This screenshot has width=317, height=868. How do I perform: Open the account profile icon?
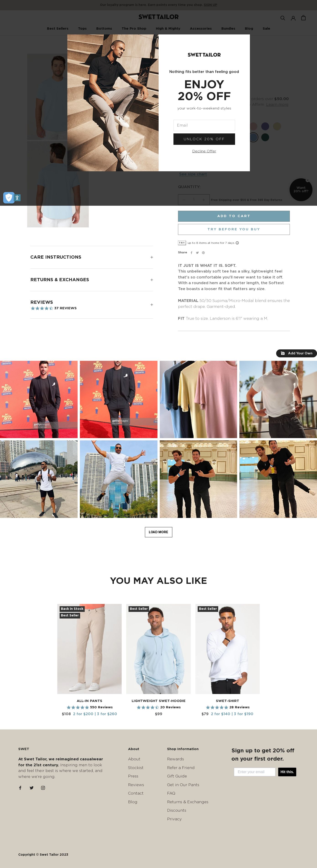pyautogui.click(x=293, y=18)
